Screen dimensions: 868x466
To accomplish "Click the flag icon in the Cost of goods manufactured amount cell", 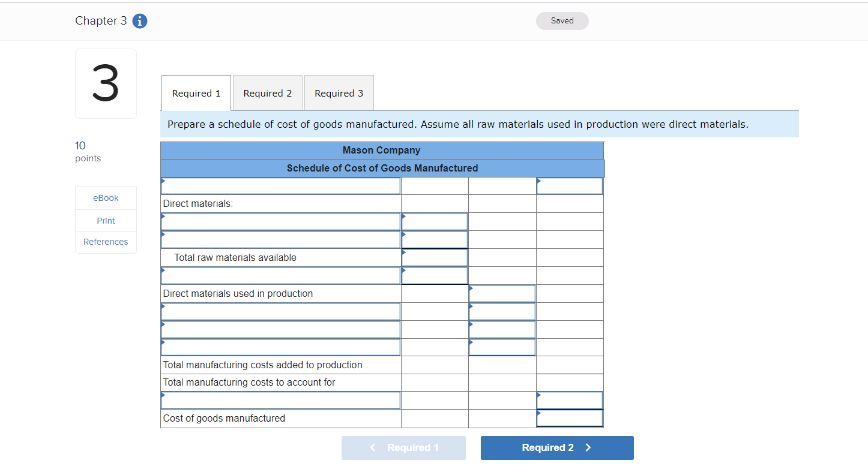I will [x=539, y=413].
